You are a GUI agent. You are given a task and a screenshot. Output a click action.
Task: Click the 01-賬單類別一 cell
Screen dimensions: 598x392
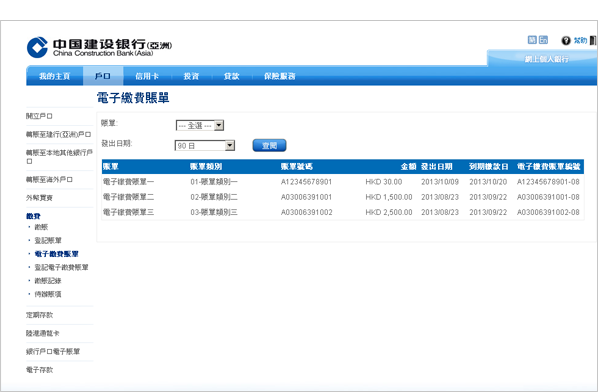tap(214, 182)
